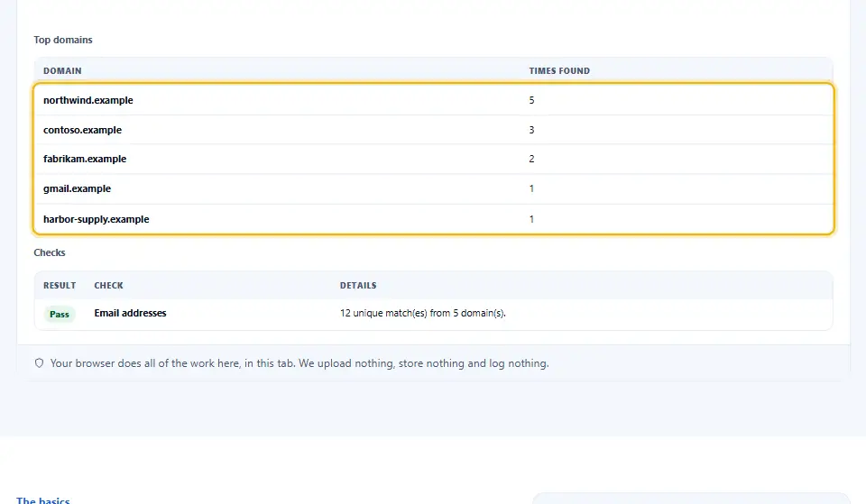
Task: Open 'The basics' link
Action: tap(43, 500)
